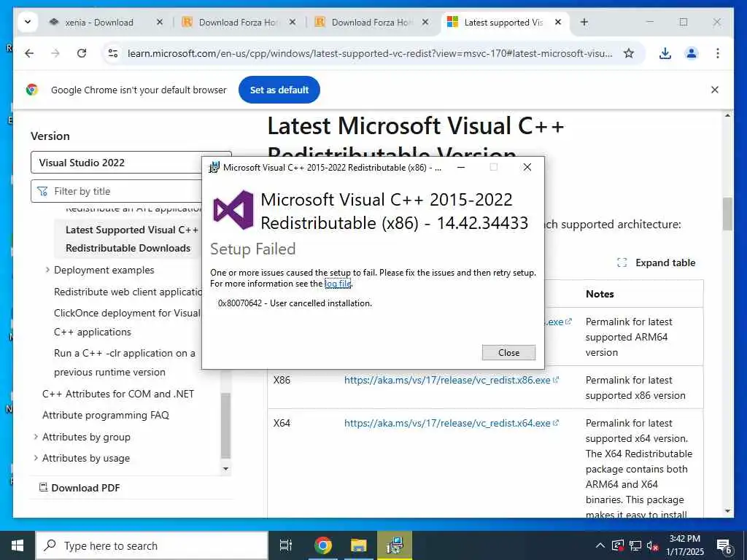Click the sidebar scroll down arrow
This screenshot has width=747, height=560.
[x=226, y=469]
